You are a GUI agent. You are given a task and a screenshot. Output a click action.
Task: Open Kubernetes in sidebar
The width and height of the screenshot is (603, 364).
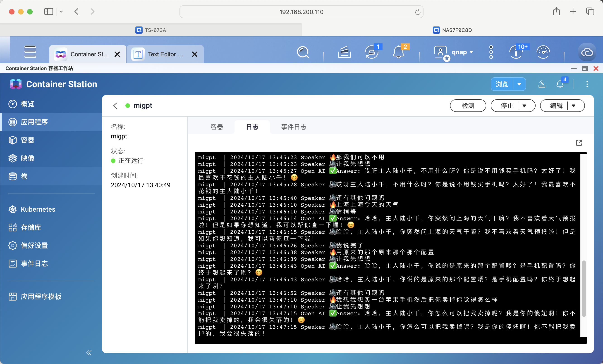click(x=51, y=209)
